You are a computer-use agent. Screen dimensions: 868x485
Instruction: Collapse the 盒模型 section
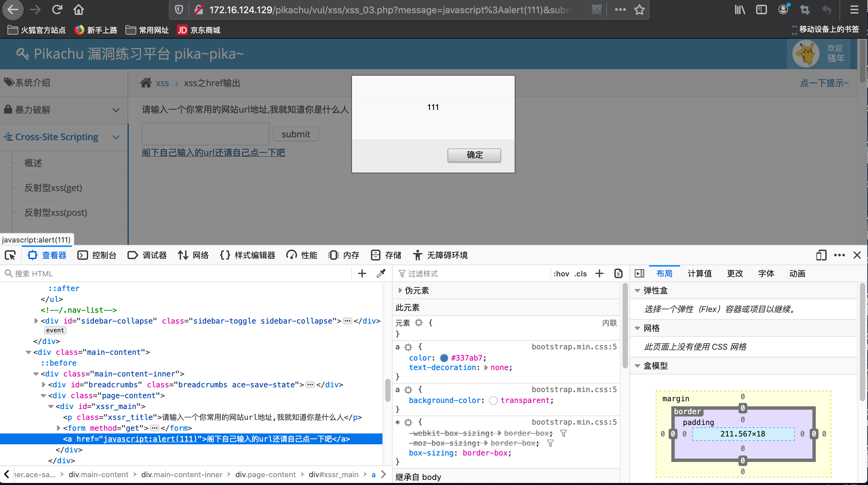pos(637,366)
